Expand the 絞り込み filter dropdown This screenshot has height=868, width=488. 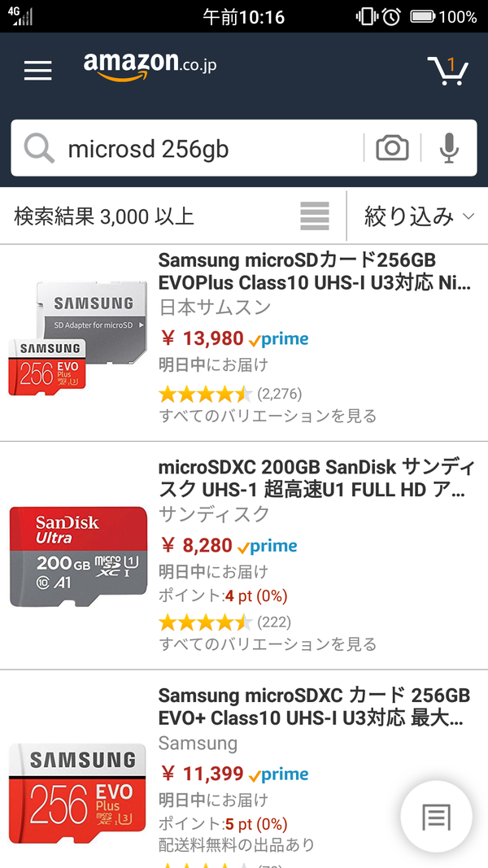(x=419, y=216)
